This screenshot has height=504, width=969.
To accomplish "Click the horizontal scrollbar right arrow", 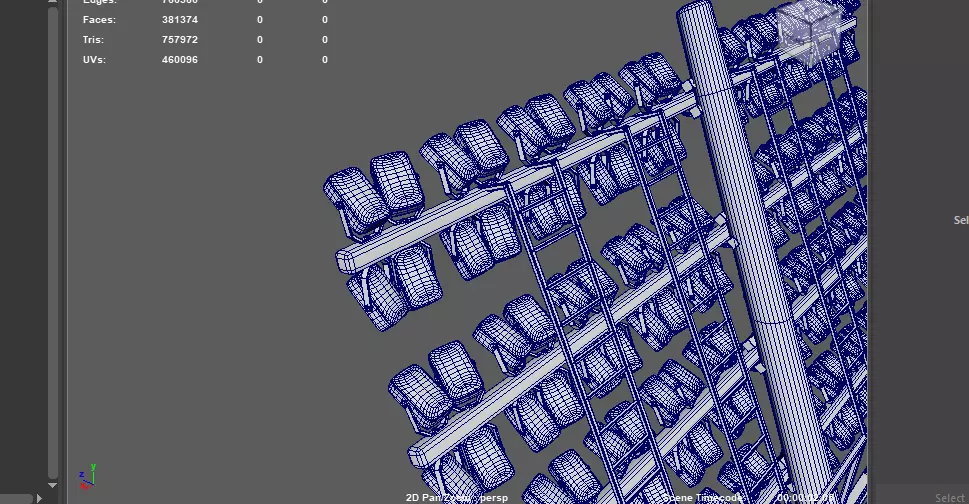I will pyautogui.click(x=40, y=498).
